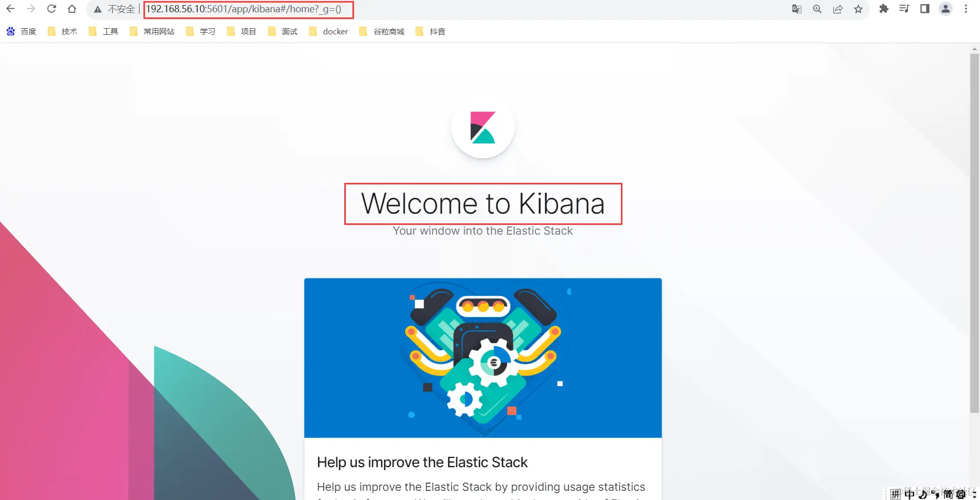Open the 常用网站 bookmark folder

point(152,32)
